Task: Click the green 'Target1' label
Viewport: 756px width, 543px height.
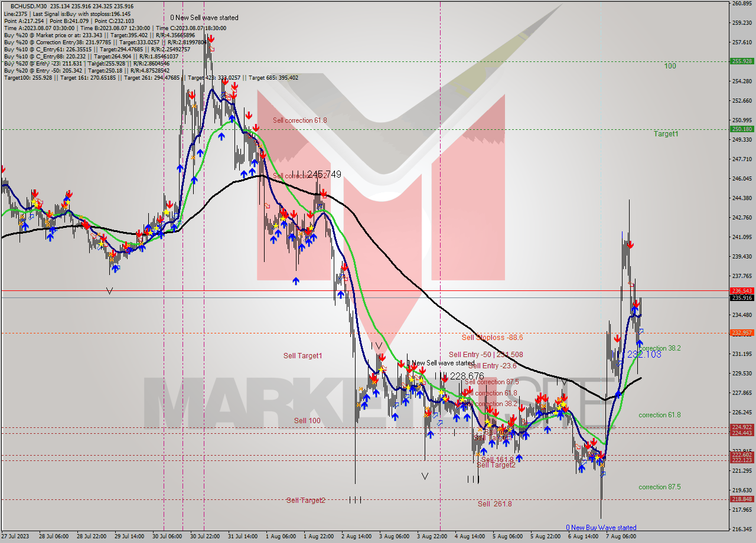Action: click(666, 134)
